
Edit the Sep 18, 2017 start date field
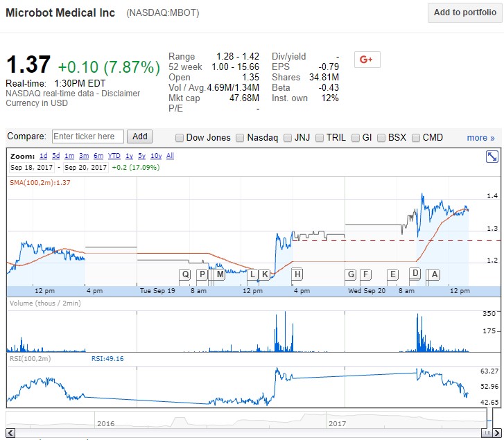pos(31,167)
